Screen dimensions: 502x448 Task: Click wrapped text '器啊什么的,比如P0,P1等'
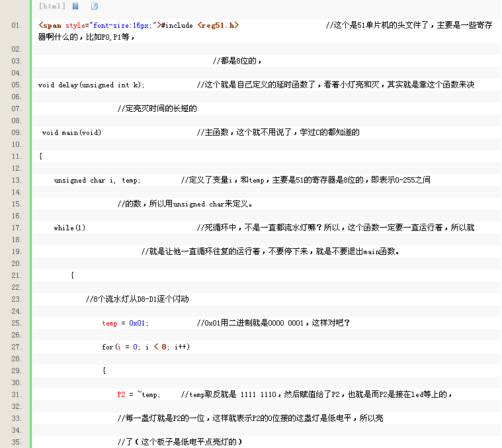click(86, 37)
